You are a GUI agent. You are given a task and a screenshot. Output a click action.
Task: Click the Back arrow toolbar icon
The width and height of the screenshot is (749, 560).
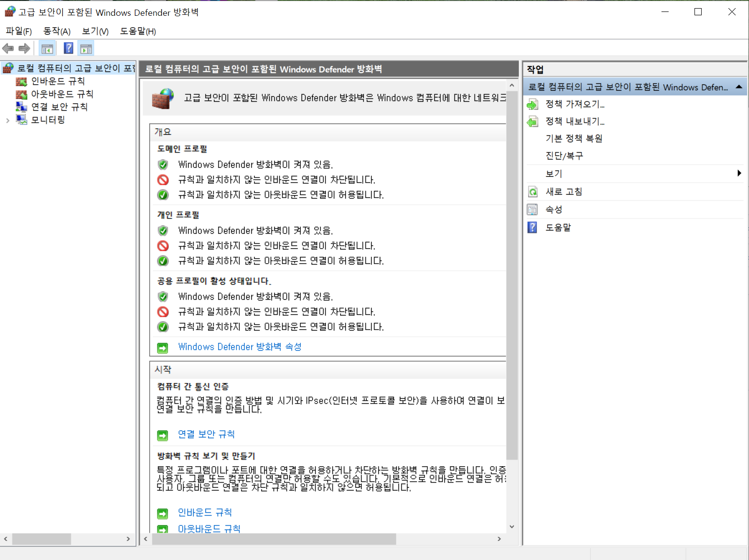[x=8, y=48]
